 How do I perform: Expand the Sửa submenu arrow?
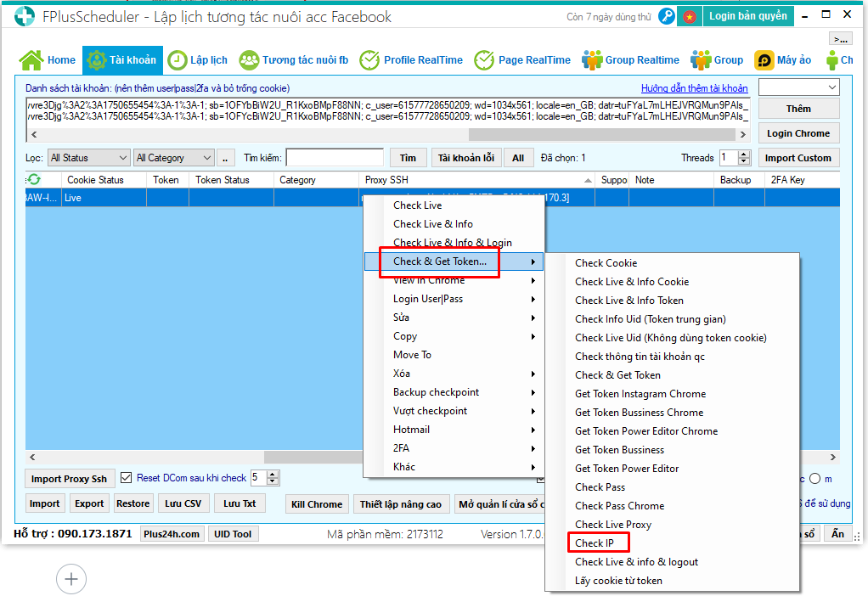[533, 318]
